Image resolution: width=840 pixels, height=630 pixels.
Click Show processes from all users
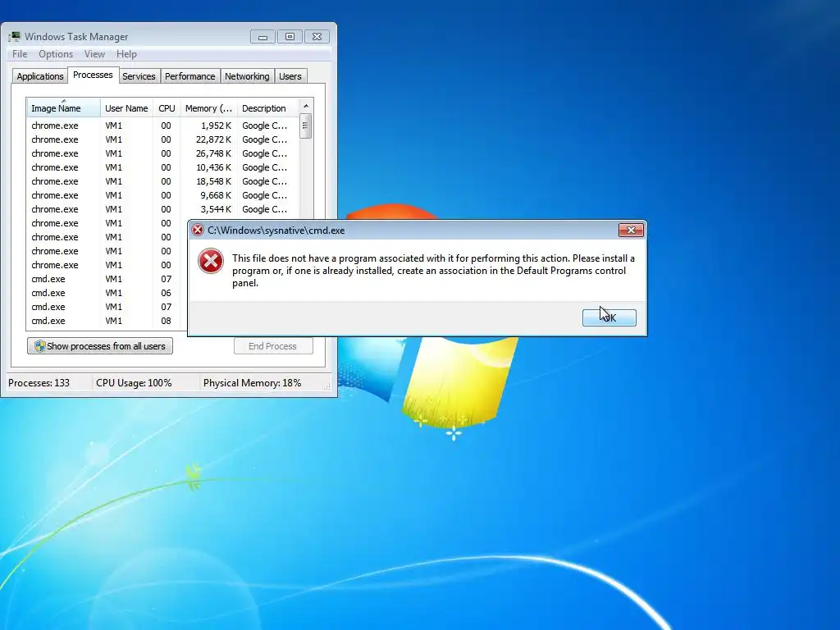pos(99,346)
